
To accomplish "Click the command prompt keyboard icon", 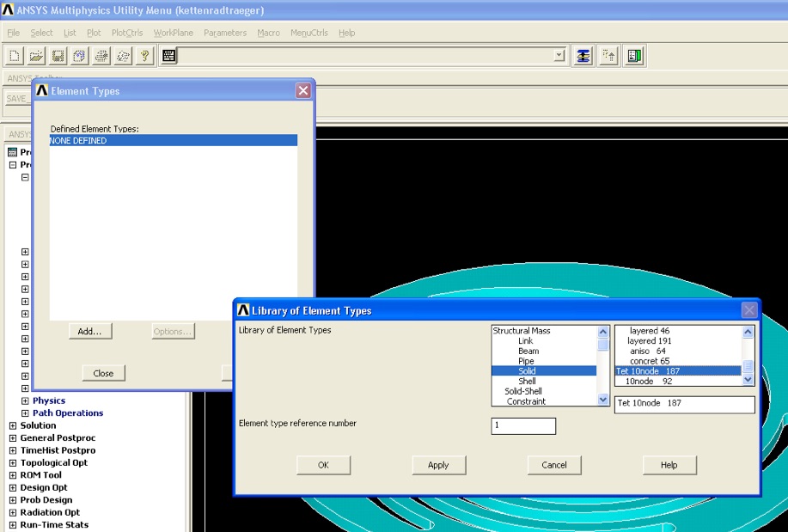I will (x=168, y=56).
